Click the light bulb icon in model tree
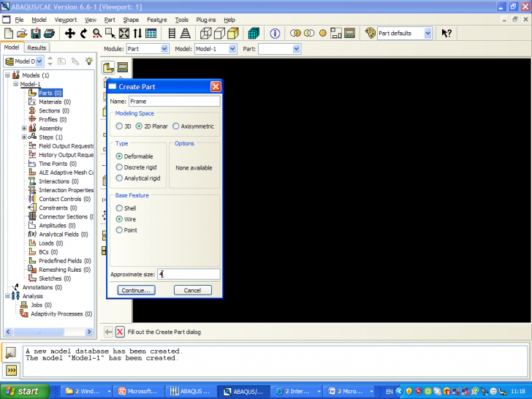This screenshot has width=532, height=399. pos(88,61)
